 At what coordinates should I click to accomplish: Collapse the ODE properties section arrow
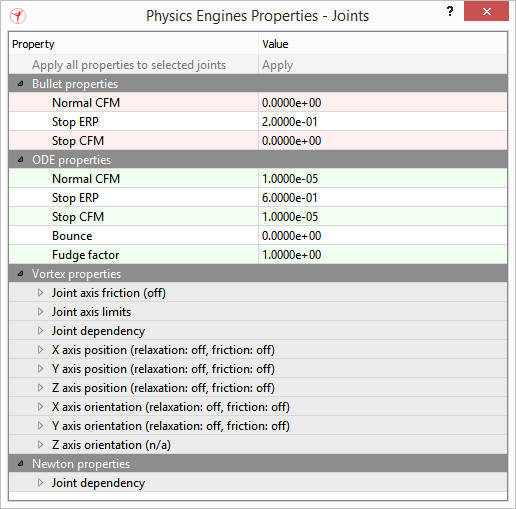tap(20, 160)
